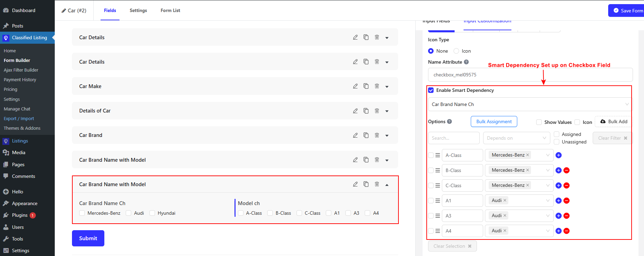Click the blue Submit button
The image size is (644, 256).
click(88, 238)
